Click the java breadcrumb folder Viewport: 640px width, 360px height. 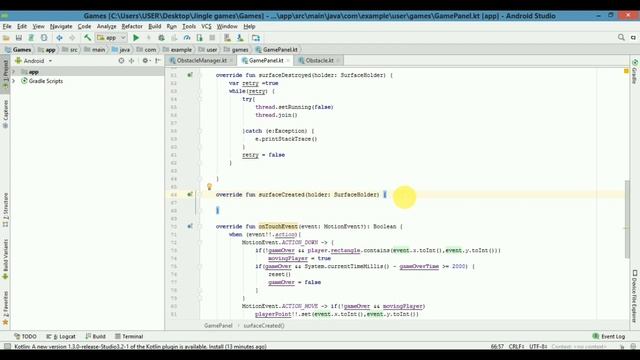pos(121,49)
